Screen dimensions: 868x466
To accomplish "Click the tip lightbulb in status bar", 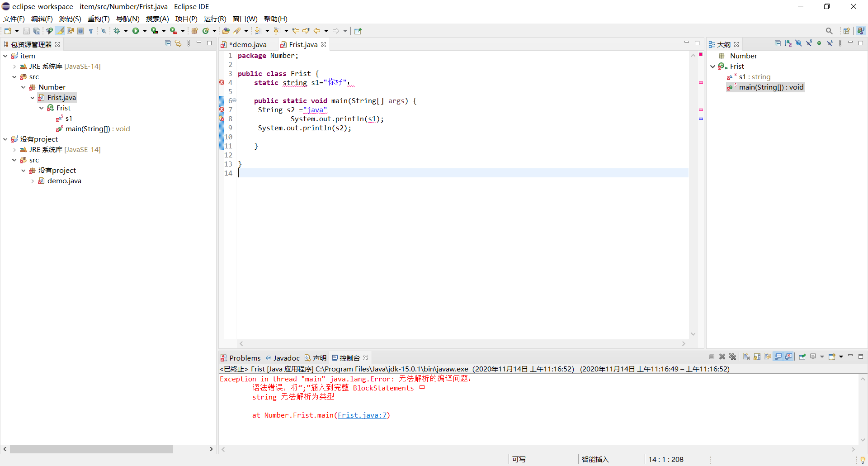I will [x=863, y=460].
